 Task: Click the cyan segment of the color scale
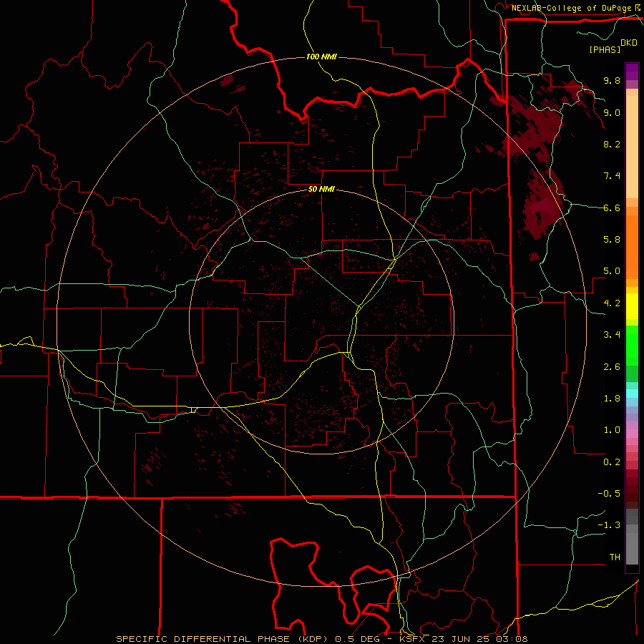(632, 394)
